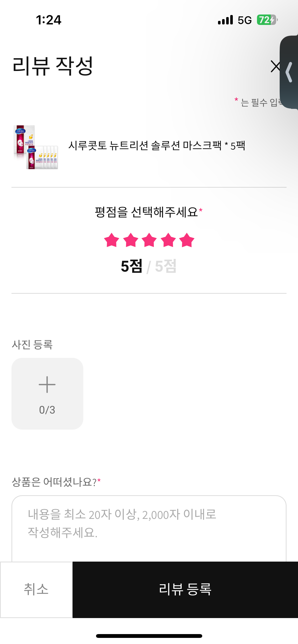
Task: Select the first rating star
Action: (112, 240)
